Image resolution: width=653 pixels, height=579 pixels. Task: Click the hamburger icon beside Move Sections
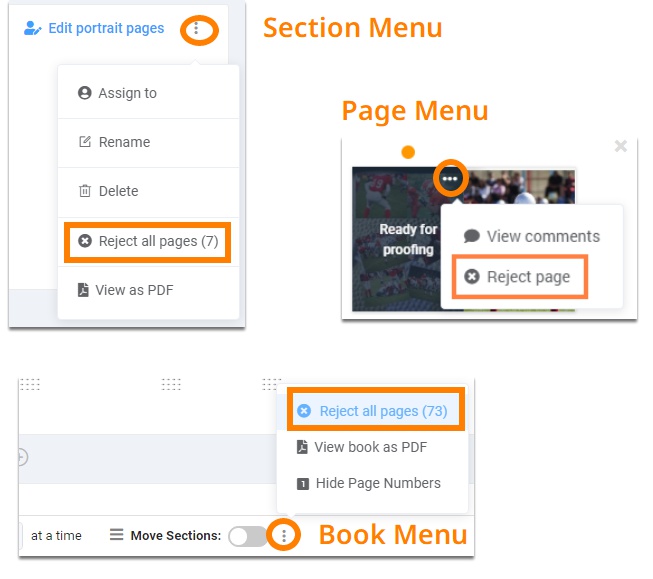pyautogui.click(x=117, y=534)
